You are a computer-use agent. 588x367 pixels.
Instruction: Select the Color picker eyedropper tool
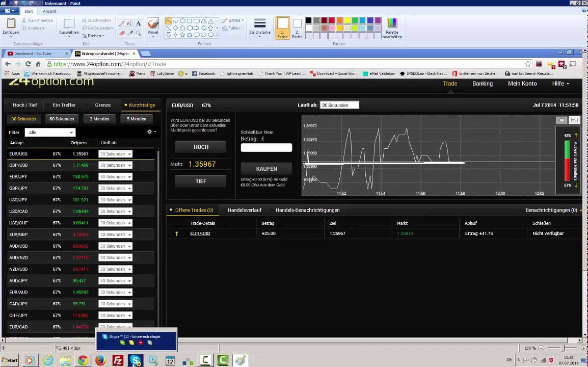[130, 33]
